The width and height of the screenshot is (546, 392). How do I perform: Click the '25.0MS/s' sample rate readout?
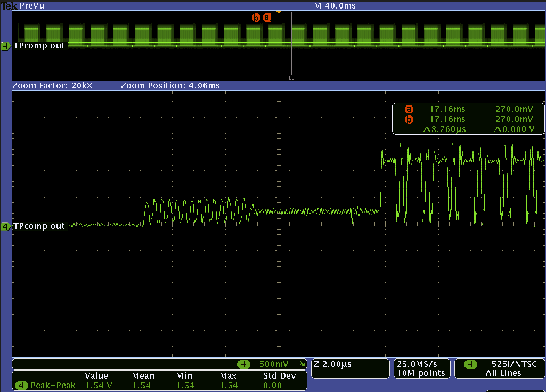click(x=417, y=364)
